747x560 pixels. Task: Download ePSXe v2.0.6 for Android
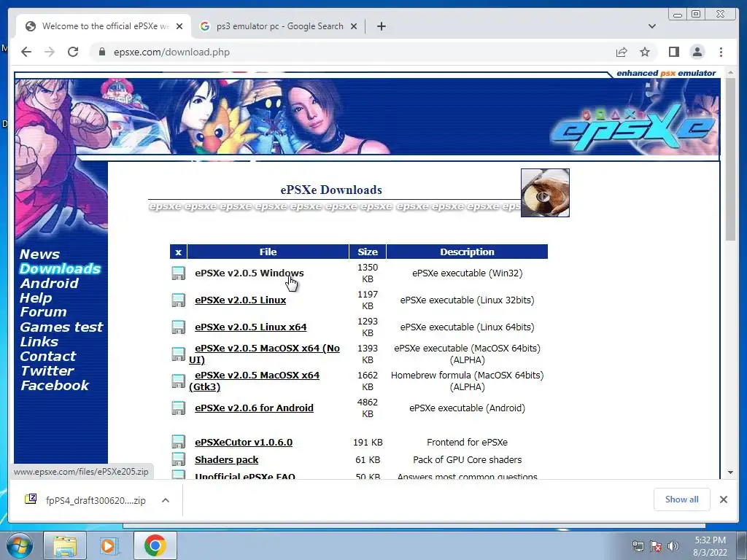pyautogui.click(x=254, y=408)
